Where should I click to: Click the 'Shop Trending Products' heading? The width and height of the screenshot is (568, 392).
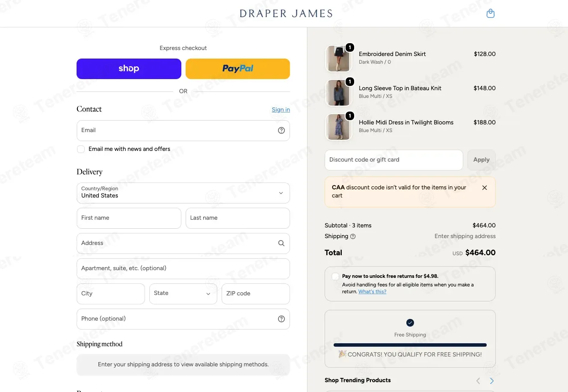[358, 380]
